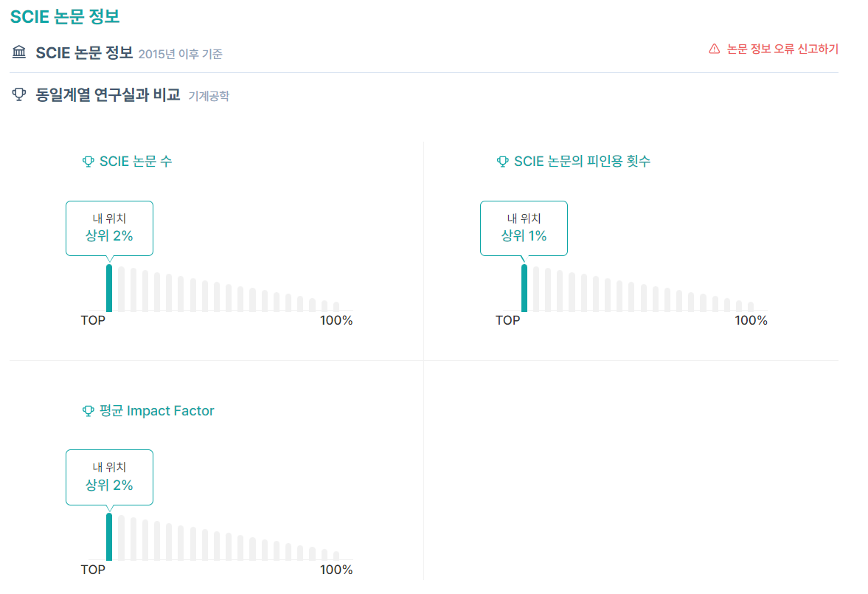Click the trophy icon beside SCIE 논문의 피인용 횟수
This screenshot has width=868, height=594.
504,162
